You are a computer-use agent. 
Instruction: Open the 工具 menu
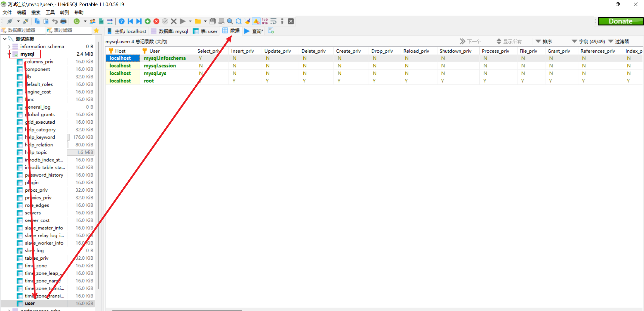(x=50, y=12)
